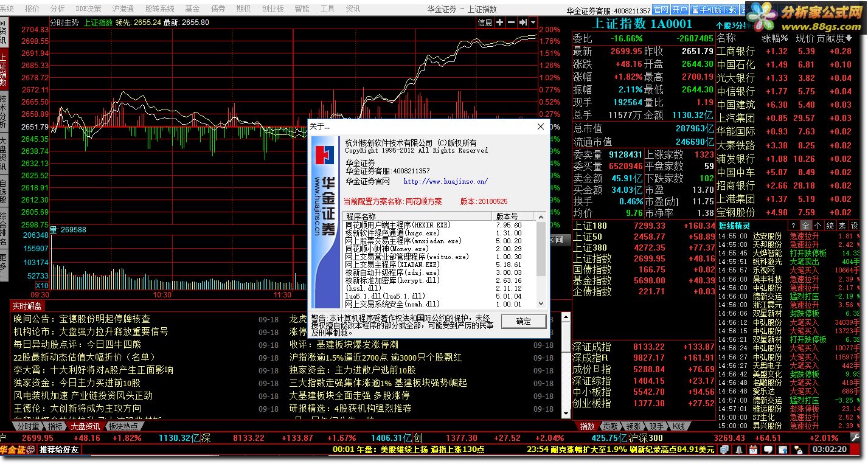
Task: Switch to the 指标 tab under the chart
Action: [x=55, y=426]
